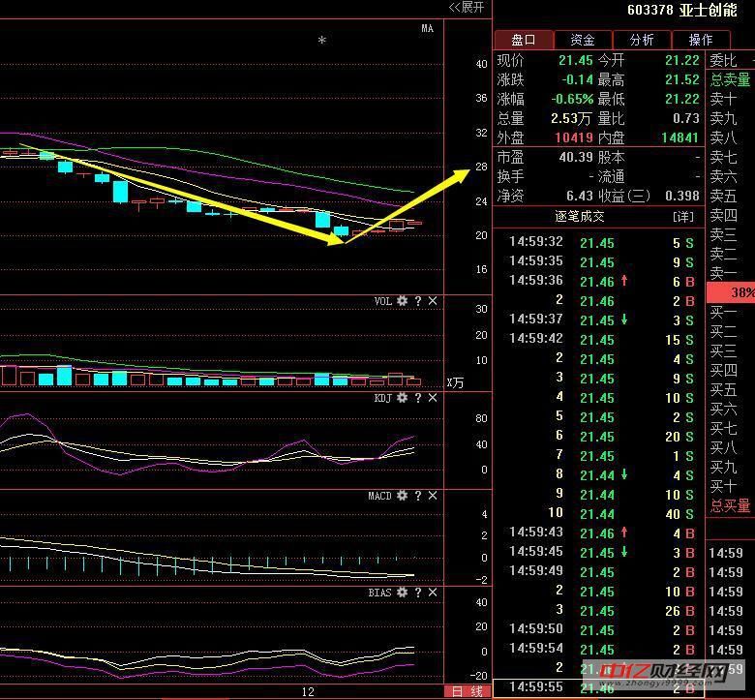
Task: Show help for the KDJ indicator
Action: click(418, 398)
